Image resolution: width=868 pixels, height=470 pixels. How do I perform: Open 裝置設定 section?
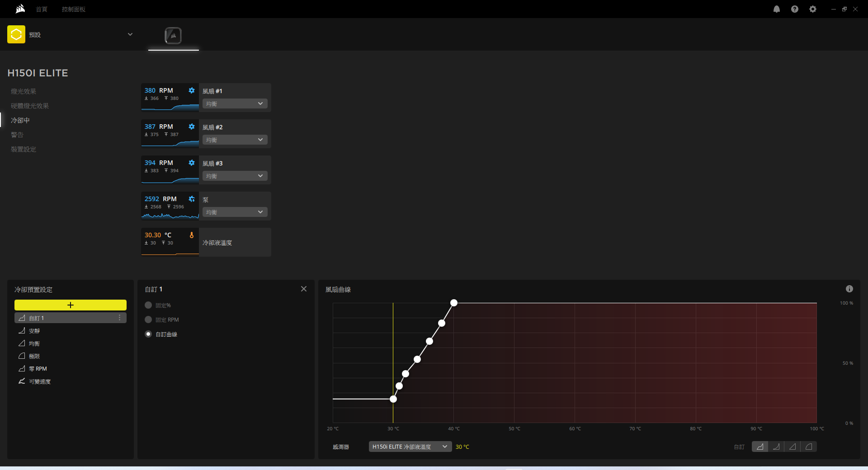coord(24,149)
